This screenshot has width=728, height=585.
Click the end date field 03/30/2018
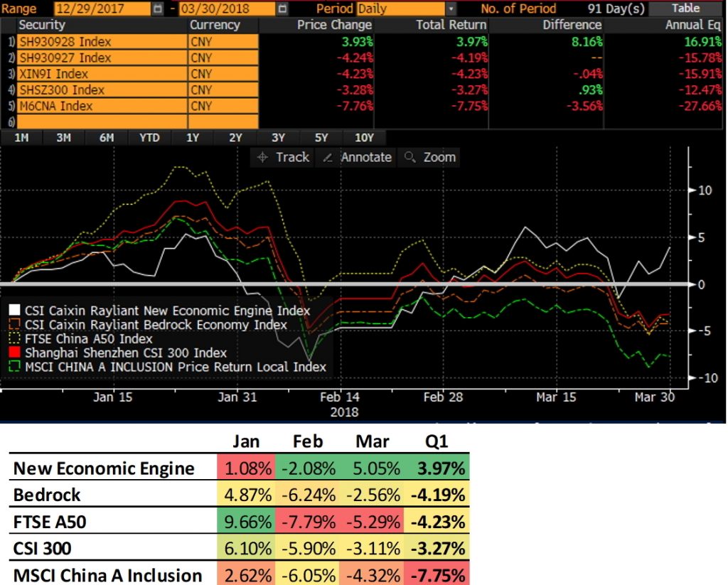point(227,9)
